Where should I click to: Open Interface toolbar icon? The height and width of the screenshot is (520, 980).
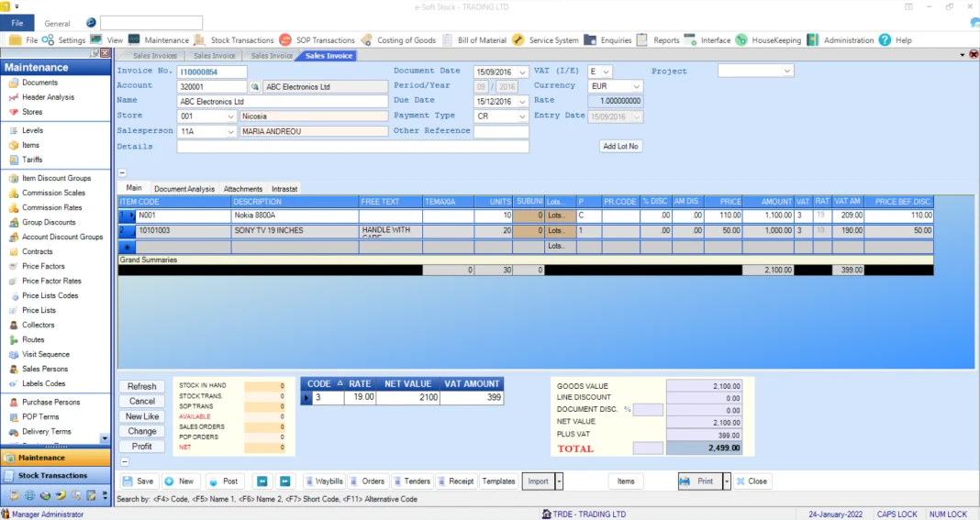pyautogui.click(x=690, y=40)
